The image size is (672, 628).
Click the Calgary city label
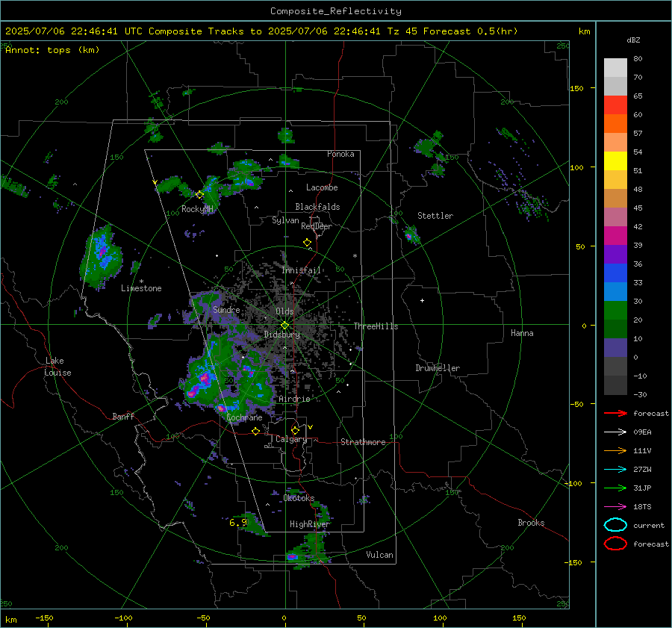coord(291,439)
